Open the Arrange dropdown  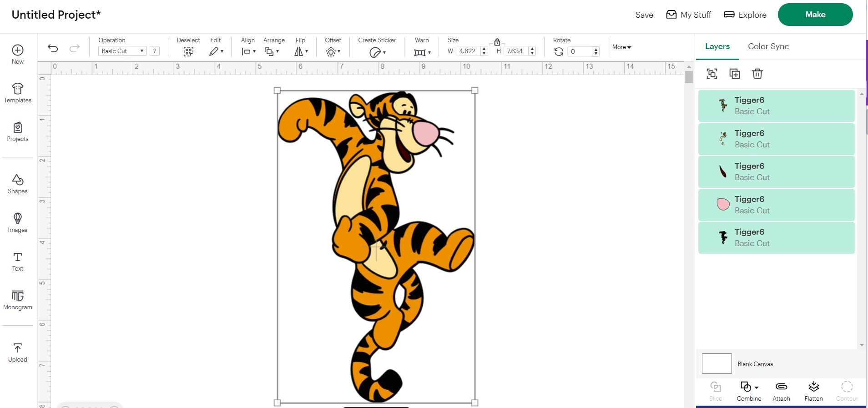(272, 51)
